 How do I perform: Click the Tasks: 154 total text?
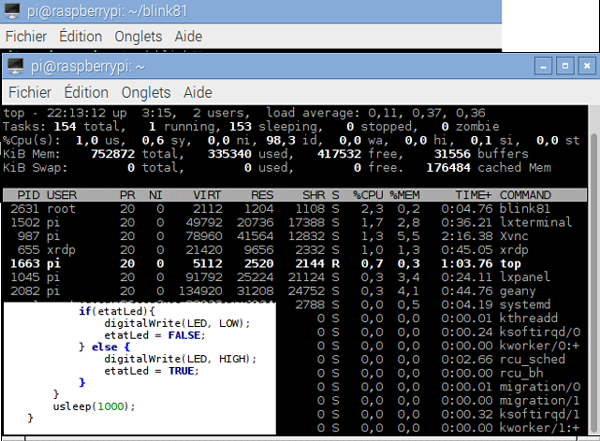[x=64, y=127]
